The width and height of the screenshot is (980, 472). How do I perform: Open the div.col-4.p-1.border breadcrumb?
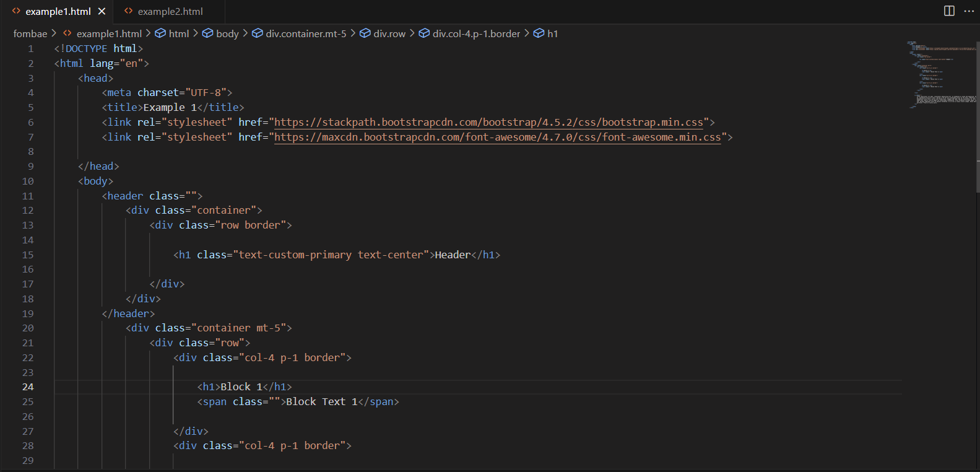[476, 33]
